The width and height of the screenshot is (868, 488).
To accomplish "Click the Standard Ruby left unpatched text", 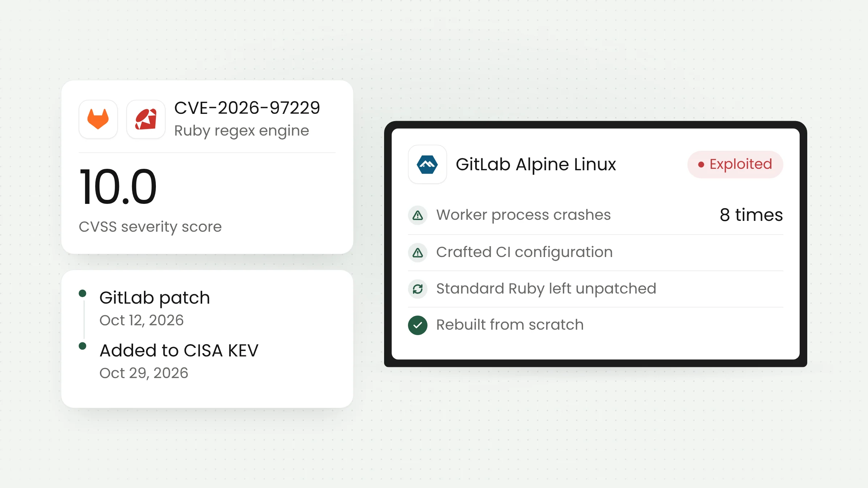I will point(546,289).
